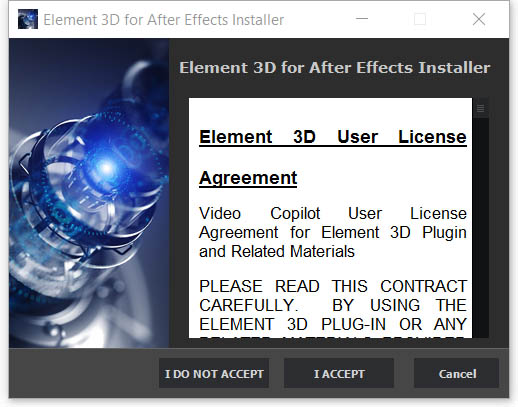
Task: Click the installer app icon in title bar
Action: pyautogui.click(x=28, y=19)
